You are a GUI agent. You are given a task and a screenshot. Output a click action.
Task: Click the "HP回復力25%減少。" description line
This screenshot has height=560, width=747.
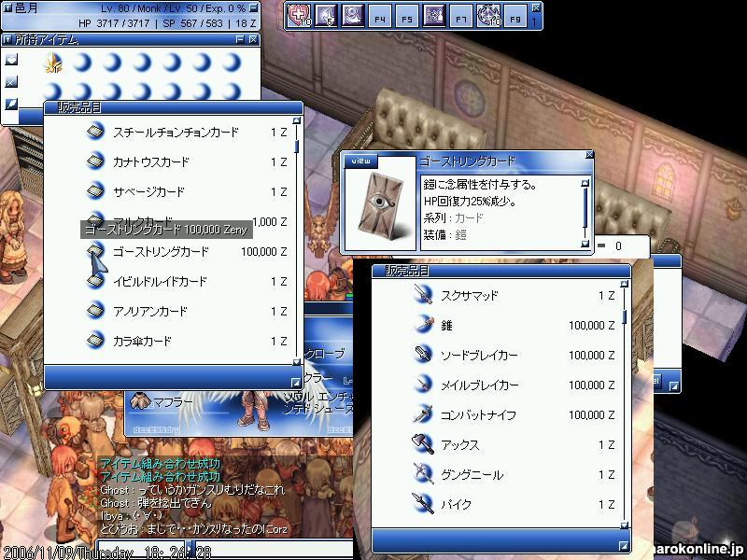pos(471,202)
